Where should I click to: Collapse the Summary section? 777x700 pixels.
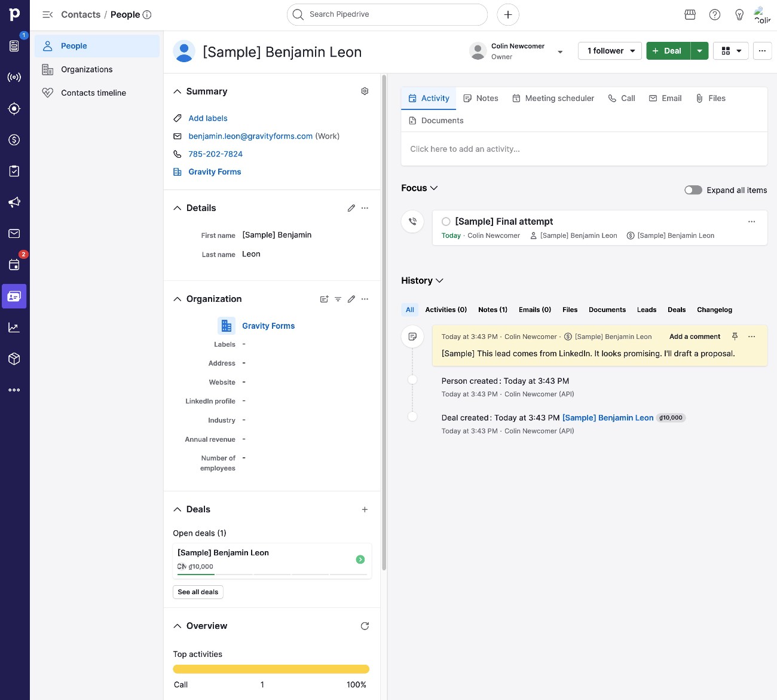tap(177, 91)
